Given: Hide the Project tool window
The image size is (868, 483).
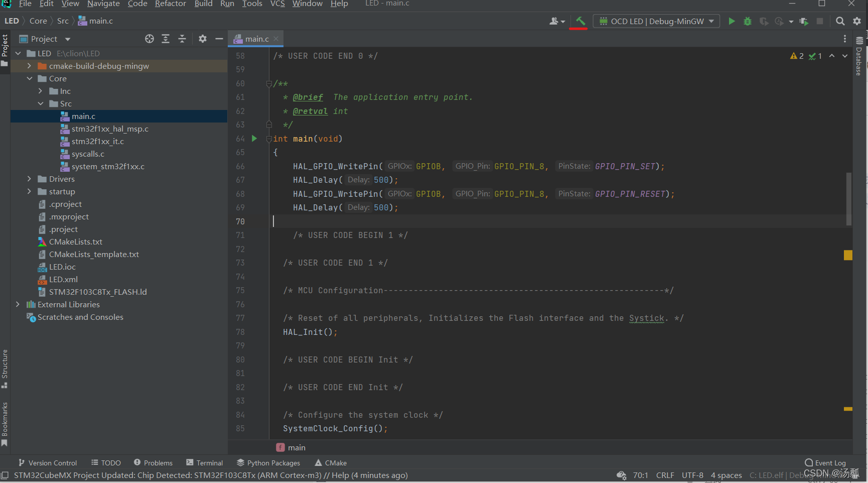Looking at the screenshot, I should [x=219, y=39].
